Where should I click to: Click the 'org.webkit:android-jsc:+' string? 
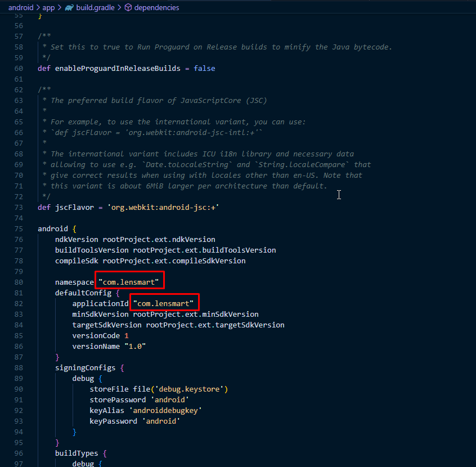pos(172,208)
